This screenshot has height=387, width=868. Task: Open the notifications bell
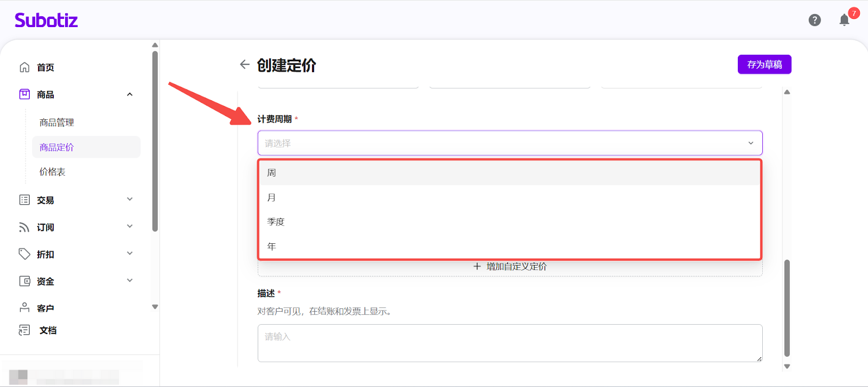coord(844,21)
